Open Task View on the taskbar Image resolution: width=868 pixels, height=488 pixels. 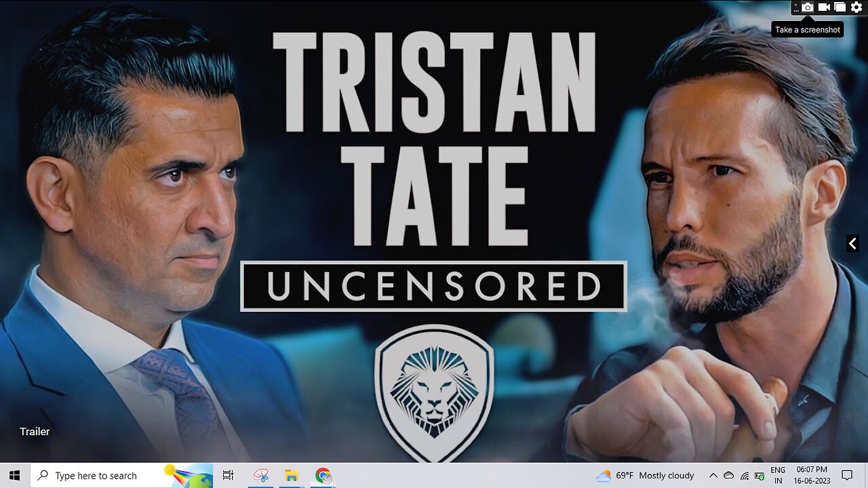[x=228, y=475]
